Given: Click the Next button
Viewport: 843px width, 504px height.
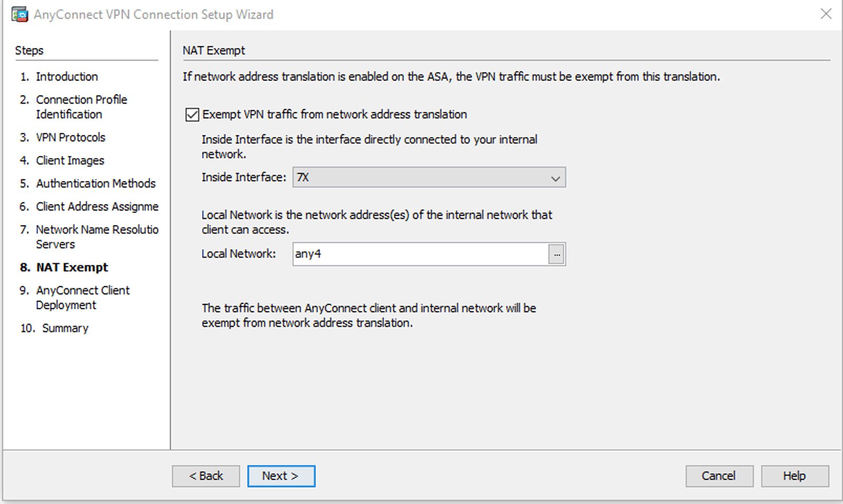Looking at the screenshot, I should [281, 476].
